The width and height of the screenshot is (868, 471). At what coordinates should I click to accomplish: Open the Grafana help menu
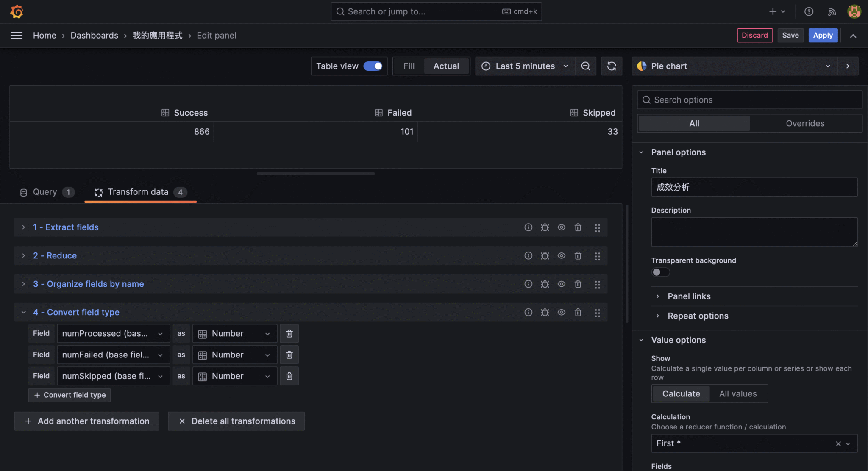(x=809, y=11)
